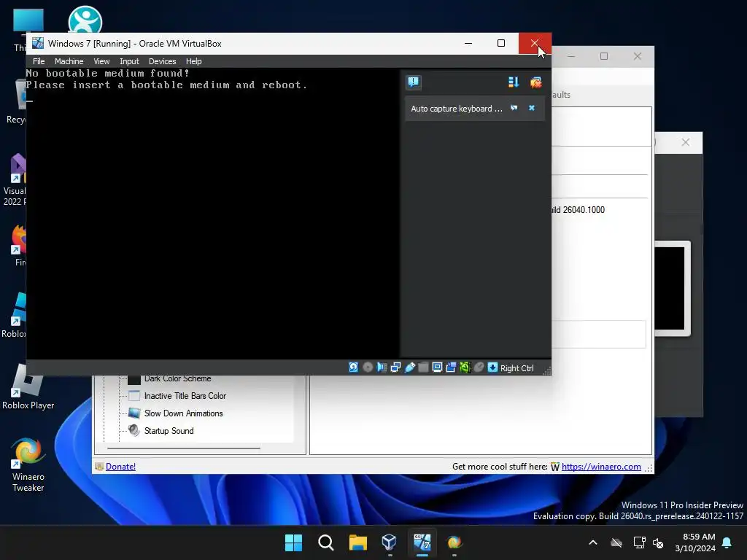Select Inactive Title Bars Color item
The height and width of the screenshot is (560, 747).
(185, 396)
